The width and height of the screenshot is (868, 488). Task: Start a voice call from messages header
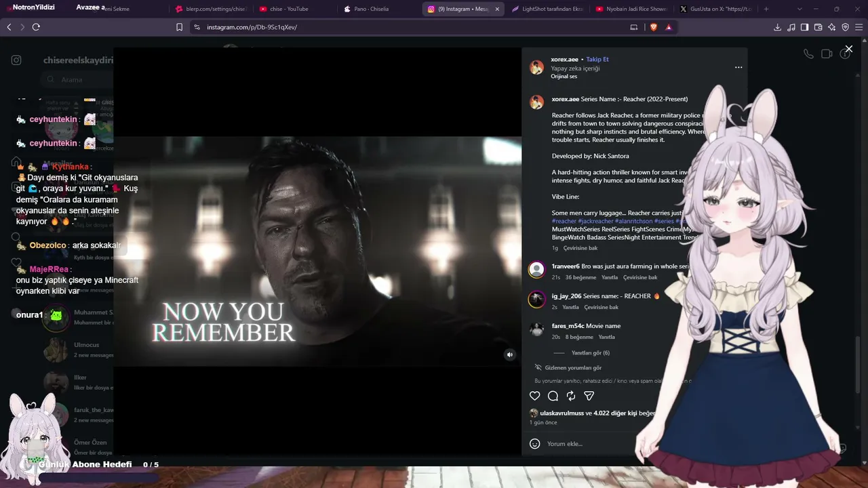point(808,54)
